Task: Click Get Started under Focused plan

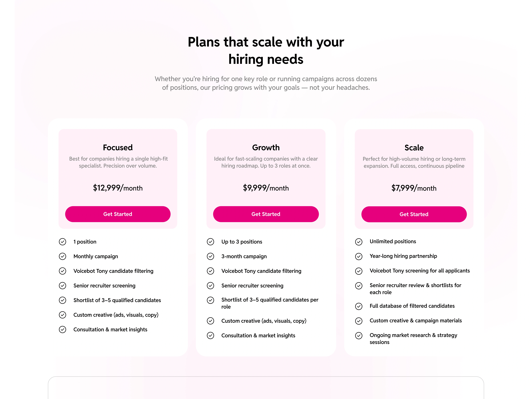Action: coord(118,214)
